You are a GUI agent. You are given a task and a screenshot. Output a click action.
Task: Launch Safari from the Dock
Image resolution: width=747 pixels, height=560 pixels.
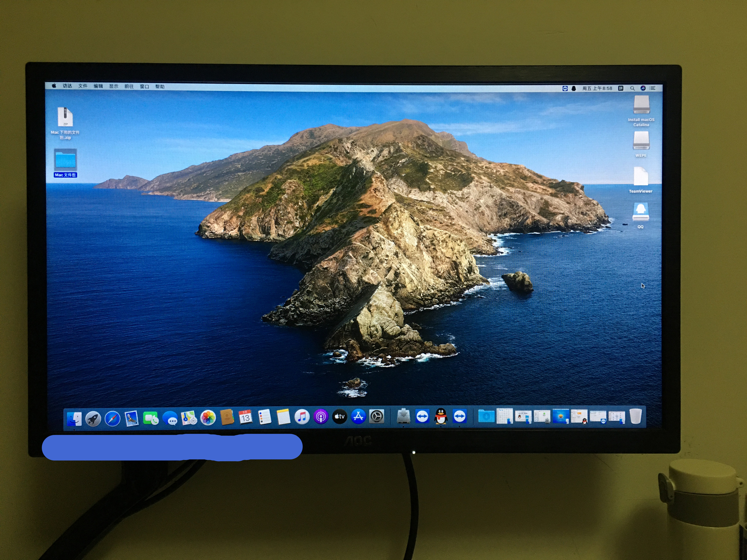[x=113, y=419]
